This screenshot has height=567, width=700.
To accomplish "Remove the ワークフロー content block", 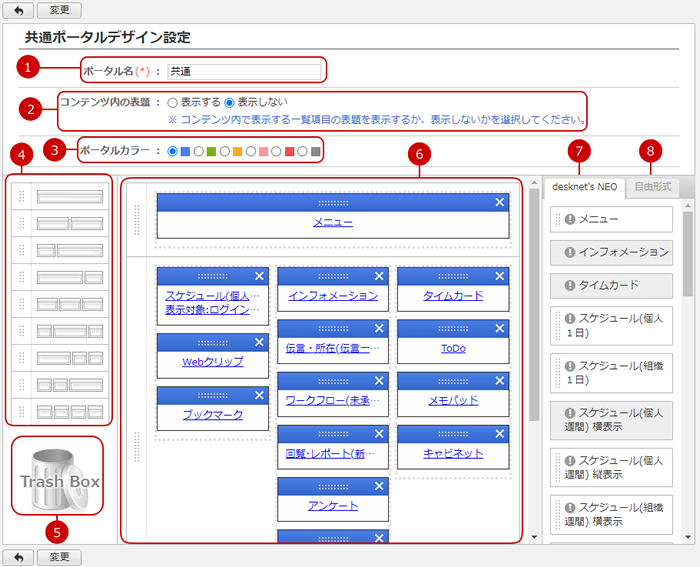I will (x=379, y=381).
